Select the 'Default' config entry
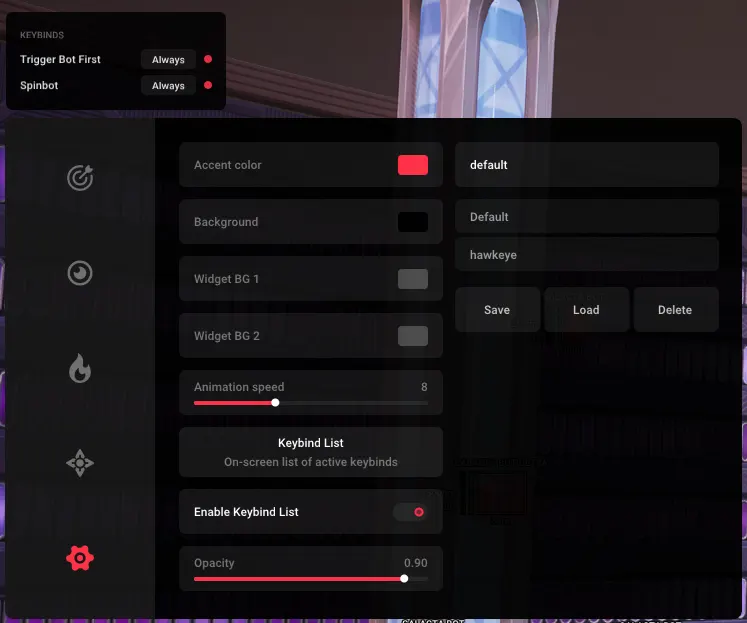The image size is (747, 623). pos(587,217)
